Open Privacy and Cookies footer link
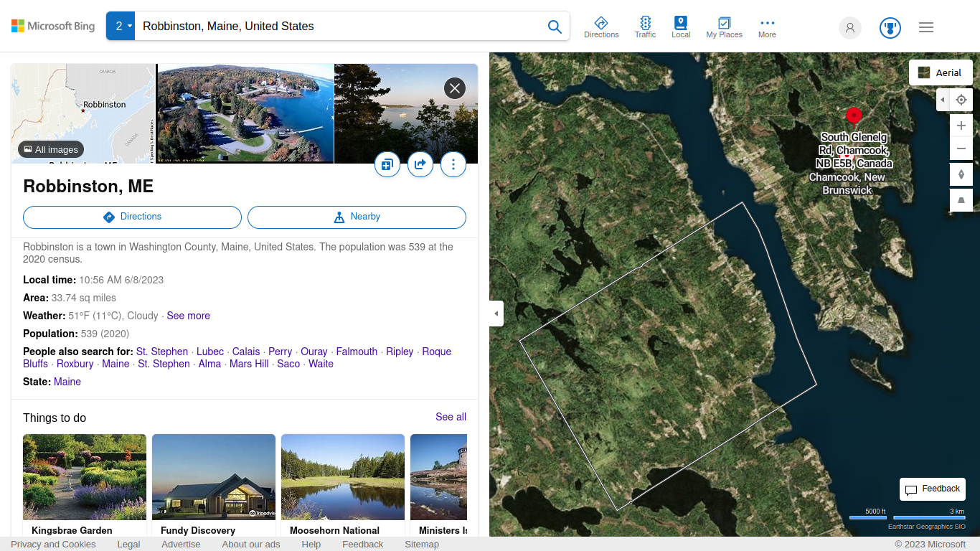The width and height of the screenshot is (980, 551). point(53,545)
